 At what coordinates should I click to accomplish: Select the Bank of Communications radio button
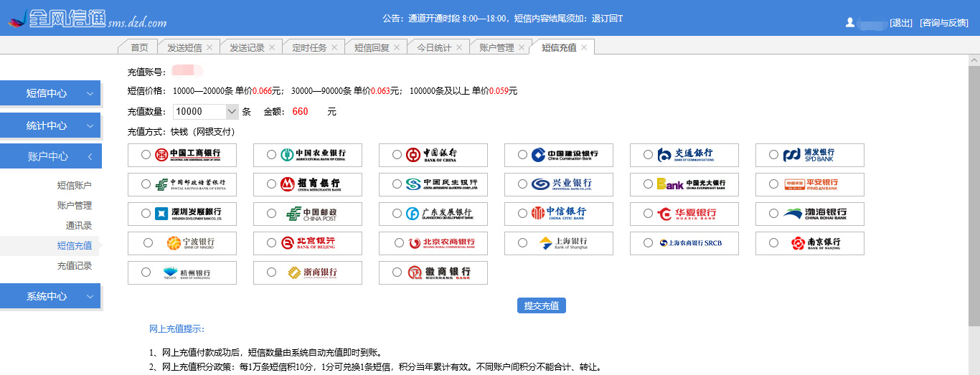(648, 154)
